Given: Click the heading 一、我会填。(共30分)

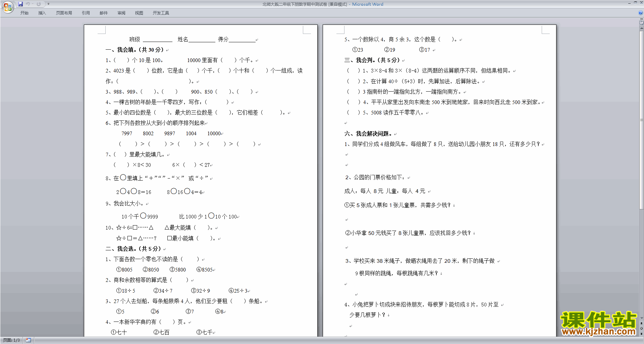Looking at the screenshot, I should coord(135,50).
